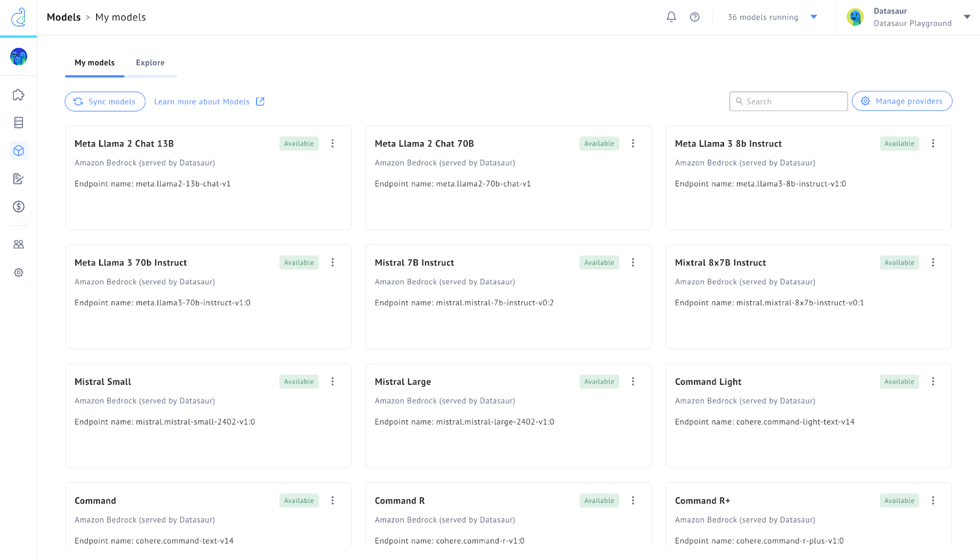This screenshot has height=560, width=980.
Task: Select the Meta Llama 2 Chat 70B title
Action: pyautogui.click(x=424, y=143)
